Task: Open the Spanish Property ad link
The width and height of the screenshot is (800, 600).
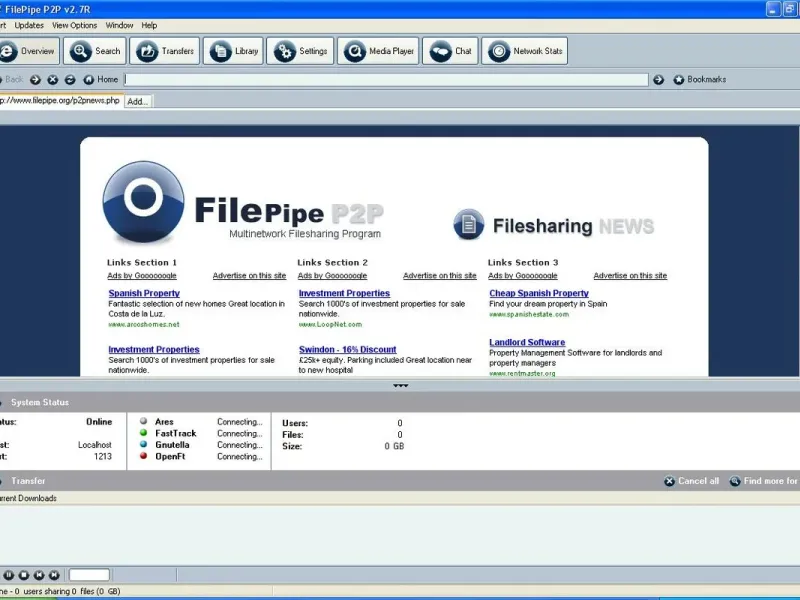Action: point(144,293)
